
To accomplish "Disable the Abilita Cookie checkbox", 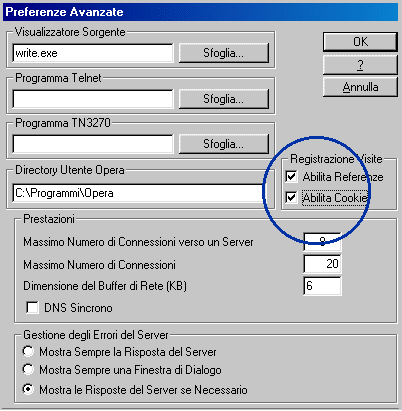I will click(291, 198).
